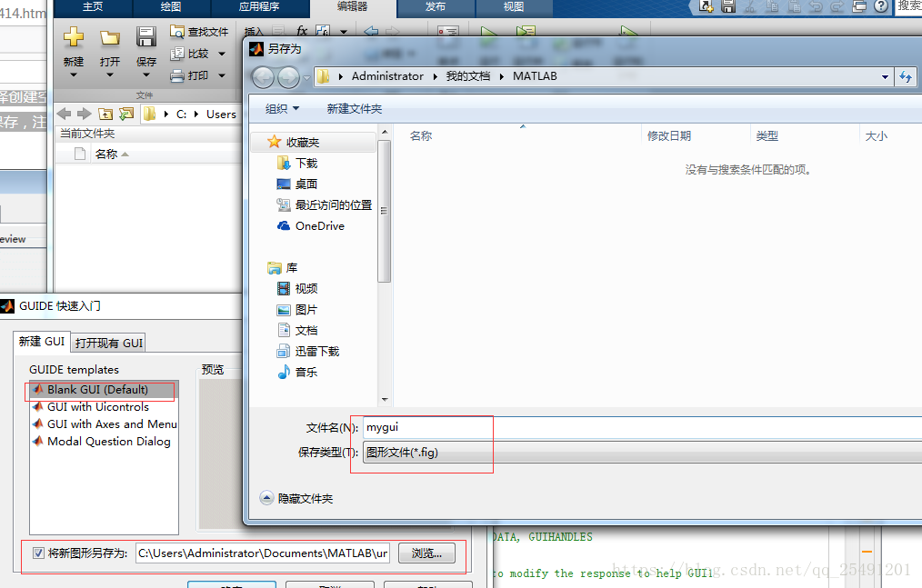This screenshot has height=588, width=922.
Task: Click the Save (保存) floppy icon
Action: pyautogui.click(x=145, y=37)
